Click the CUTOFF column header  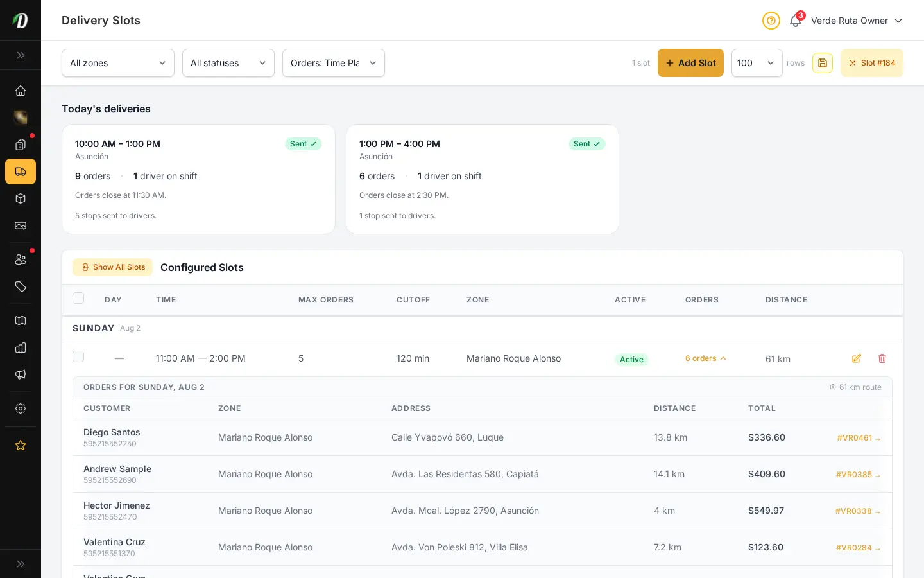click(x=413, y=300)
